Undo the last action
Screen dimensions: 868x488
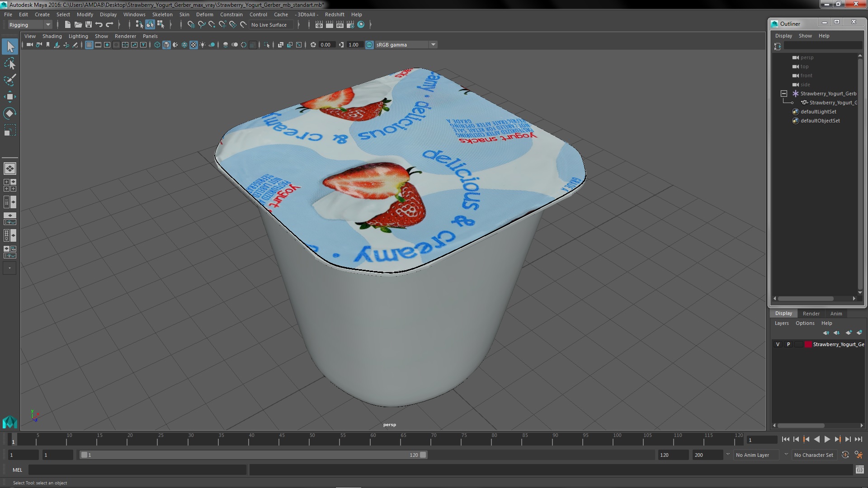coord(99,25)
